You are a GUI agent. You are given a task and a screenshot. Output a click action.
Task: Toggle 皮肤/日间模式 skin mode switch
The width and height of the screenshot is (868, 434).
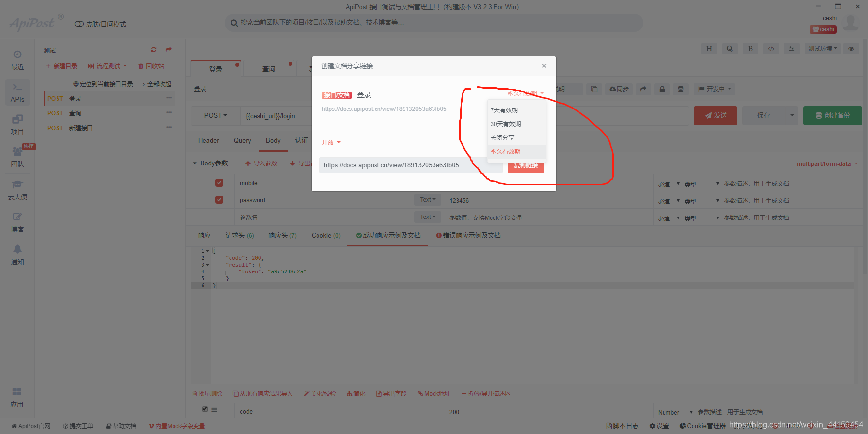(x=79, y=24)
